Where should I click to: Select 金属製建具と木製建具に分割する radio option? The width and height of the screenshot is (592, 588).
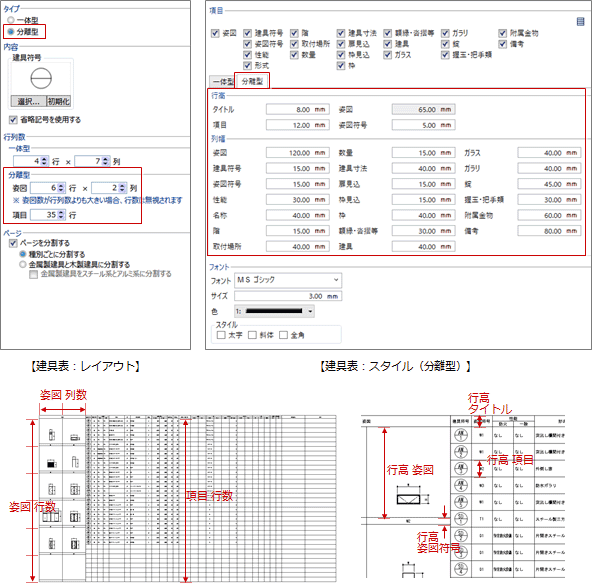pos(23,264)
